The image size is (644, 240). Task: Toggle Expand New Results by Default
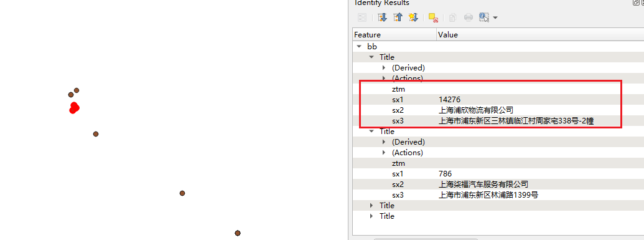point(413,17)
